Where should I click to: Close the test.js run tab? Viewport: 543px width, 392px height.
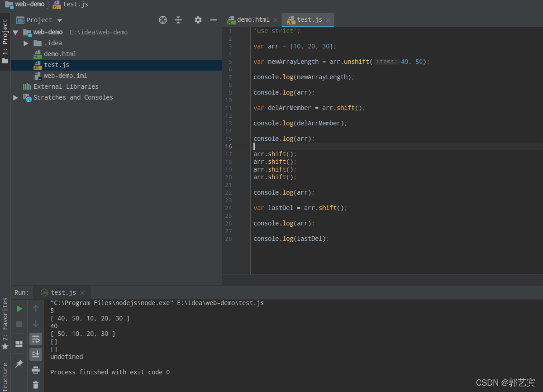(x=82, y=293)
